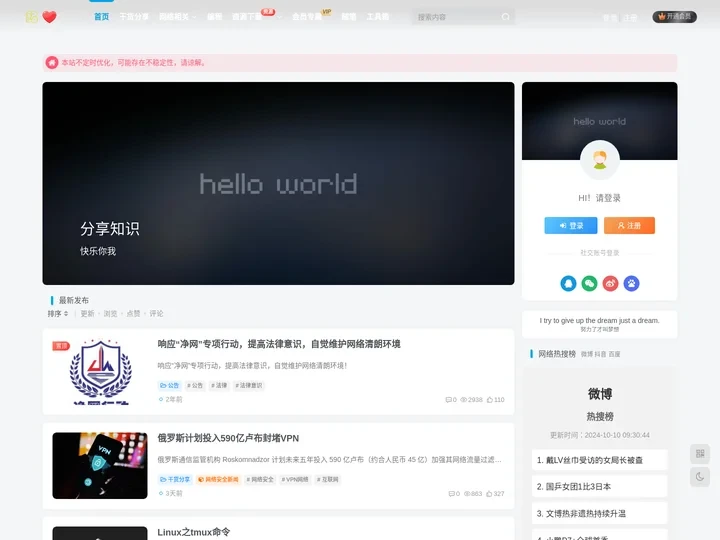
Task: Click the pink site notice text
Action: click(134, 62)
